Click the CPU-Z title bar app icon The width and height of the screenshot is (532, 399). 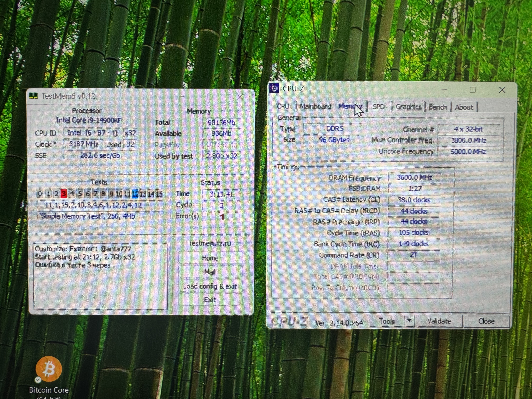click(274, 88)
